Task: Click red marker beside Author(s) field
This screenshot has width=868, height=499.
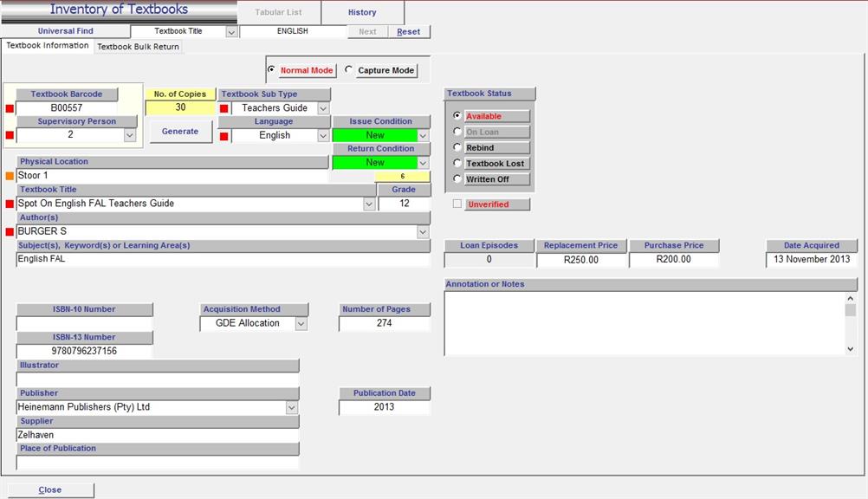Action: [10, 231]
